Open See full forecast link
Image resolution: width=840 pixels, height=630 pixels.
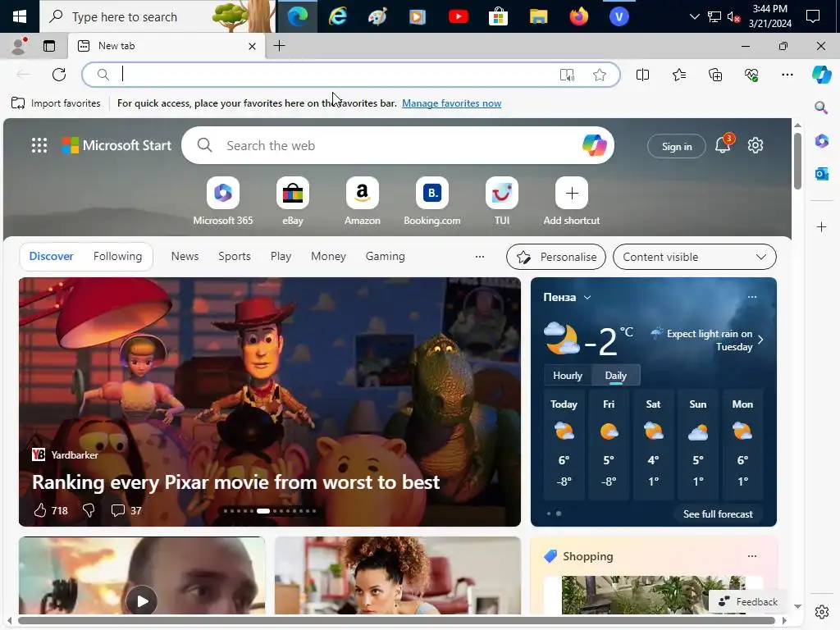[x=718, y=514]
